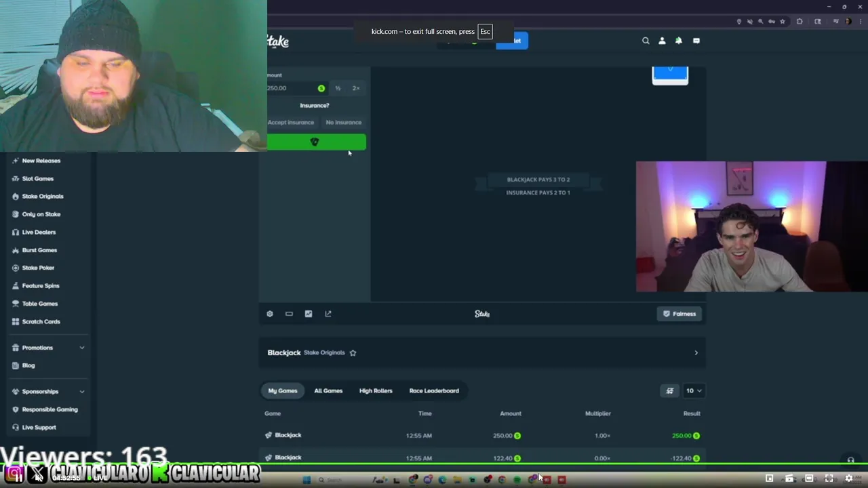This screenshot has height=488, width=868.
Task: Open the browser extensions puzzle icon
Action: (x=800, y=22)
